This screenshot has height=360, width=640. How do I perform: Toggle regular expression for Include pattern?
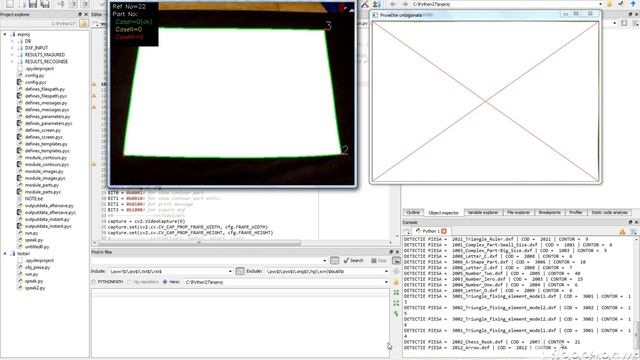(240, 271)
